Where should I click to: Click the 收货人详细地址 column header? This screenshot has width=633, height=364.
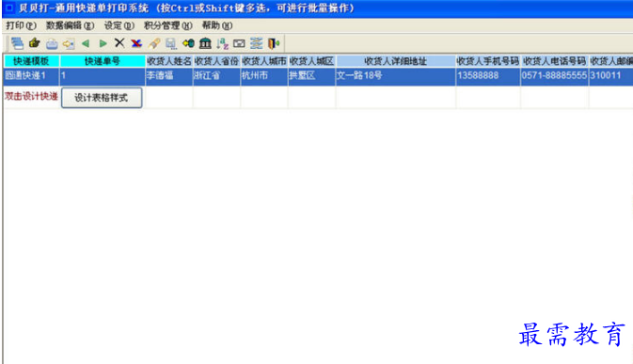(x=396, y=61)
